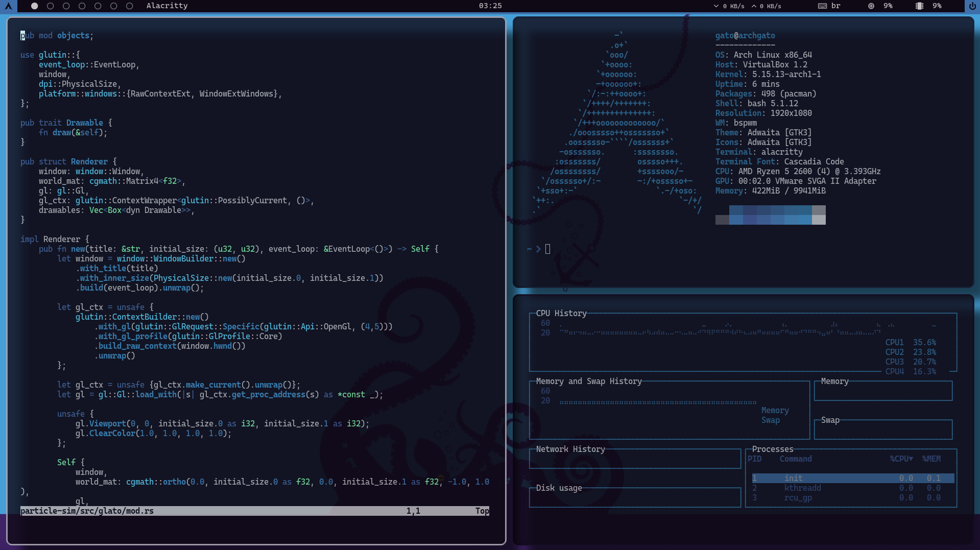Select the rcu_gp process row
This screenshot has width=980, height=550.
(853, 497)
